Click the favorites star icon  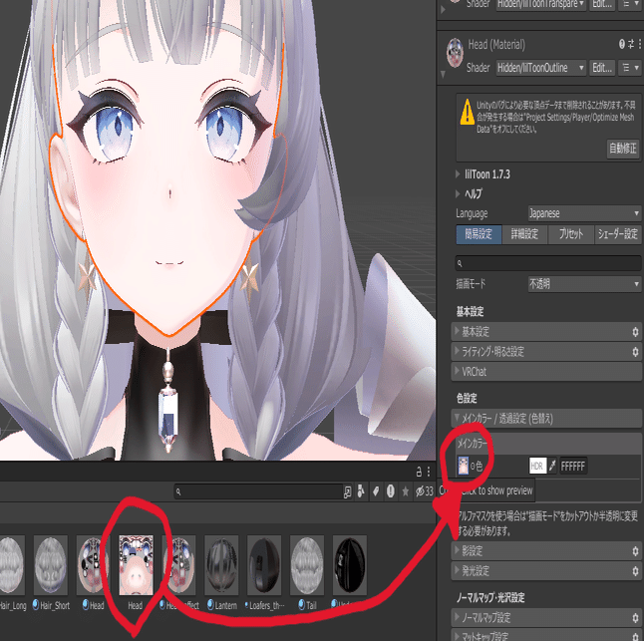[406, 491]
